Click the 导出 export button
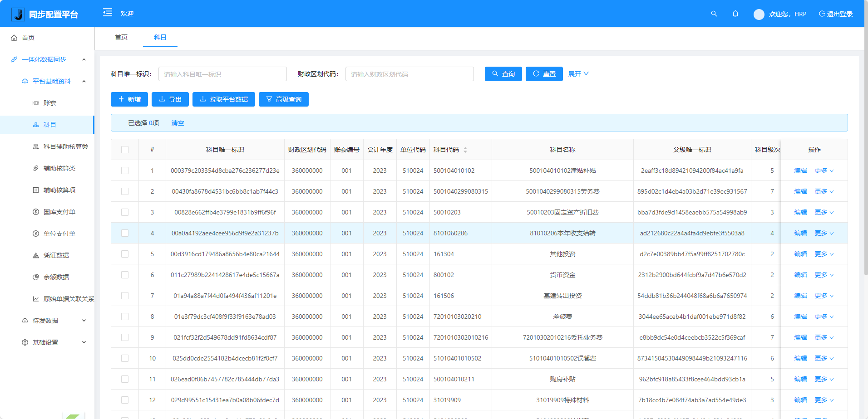The height and width of the screenshot is (419, 868). point(170,99)
